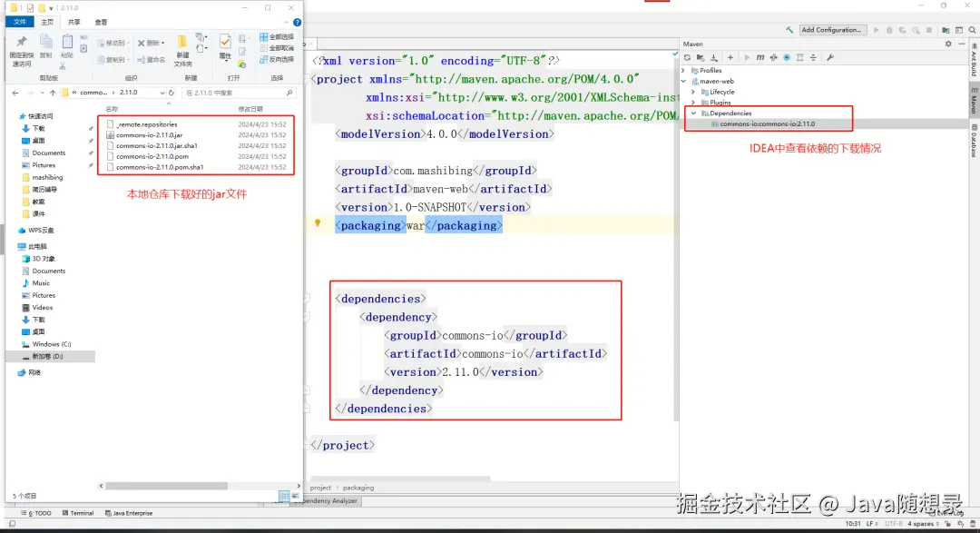Hide the Maven tool window
The width and height of the screenshot is (980, 533).
tap(961, 44)
